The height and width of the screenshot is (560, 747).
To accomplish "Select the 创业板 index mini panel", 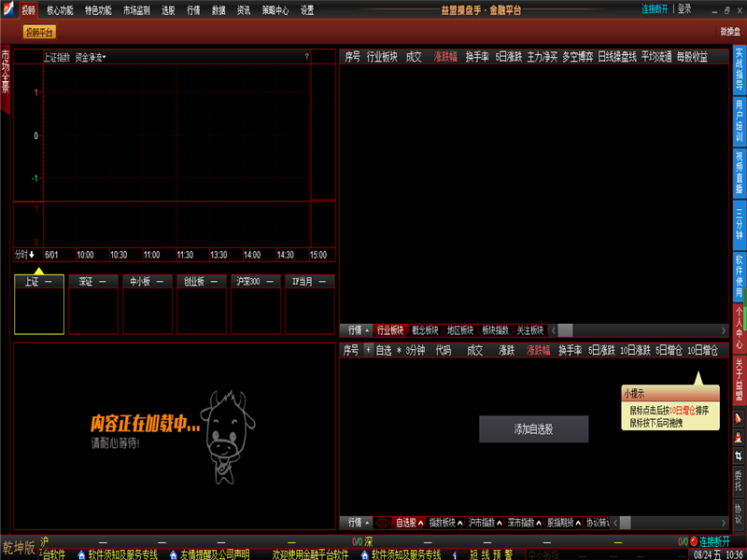I will (202, 304).
